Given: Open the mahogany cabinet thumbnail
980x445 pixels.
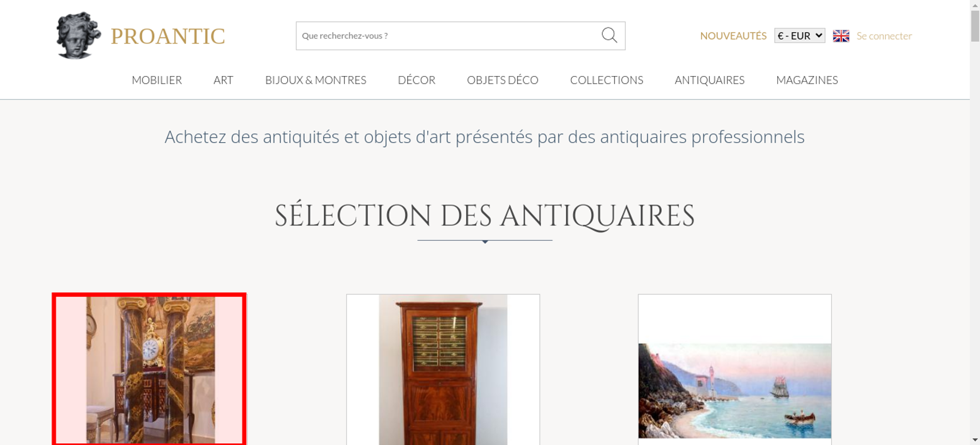Looking at the screenshot, I should [x=443, y=370].
